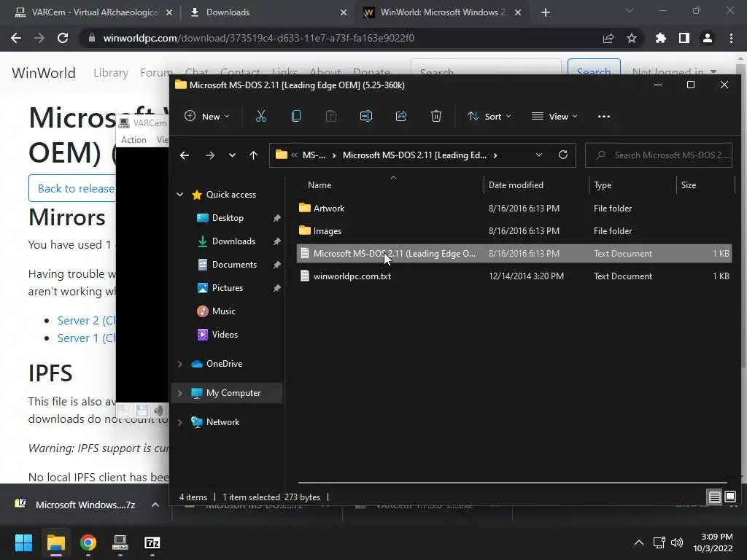747x560 pixels.
Task: Go back in File Explorer navigation
Action: (185, 155)
